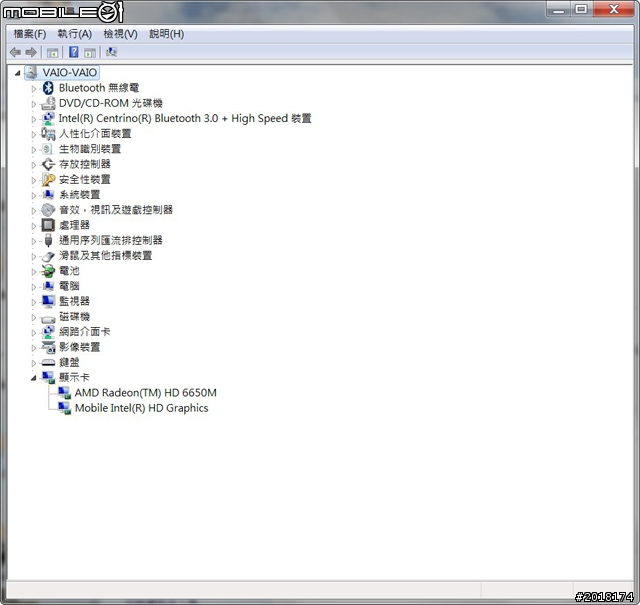
Task: Open the 檔案(F) menu
Action: 29,34
